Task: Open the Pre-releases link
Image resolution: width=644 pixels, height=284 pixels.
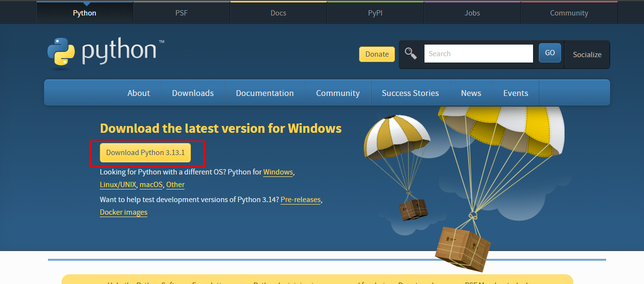Action: click(x=300, y=200)
